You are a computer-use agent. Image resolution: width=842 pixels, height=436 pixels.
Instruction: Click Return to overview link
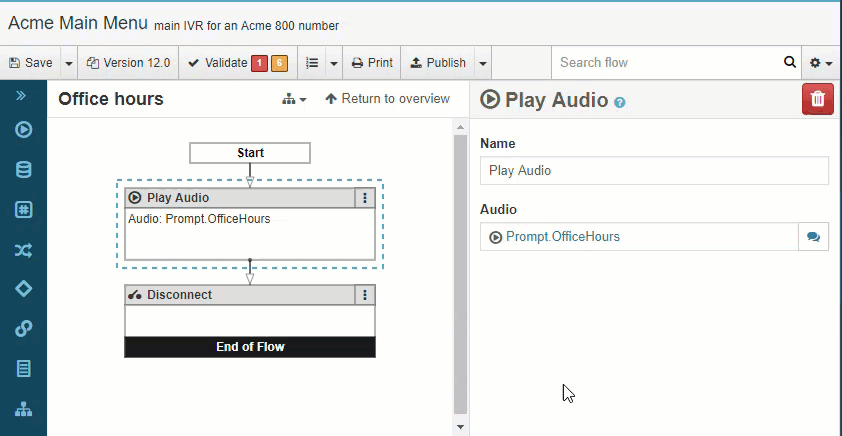387,99
